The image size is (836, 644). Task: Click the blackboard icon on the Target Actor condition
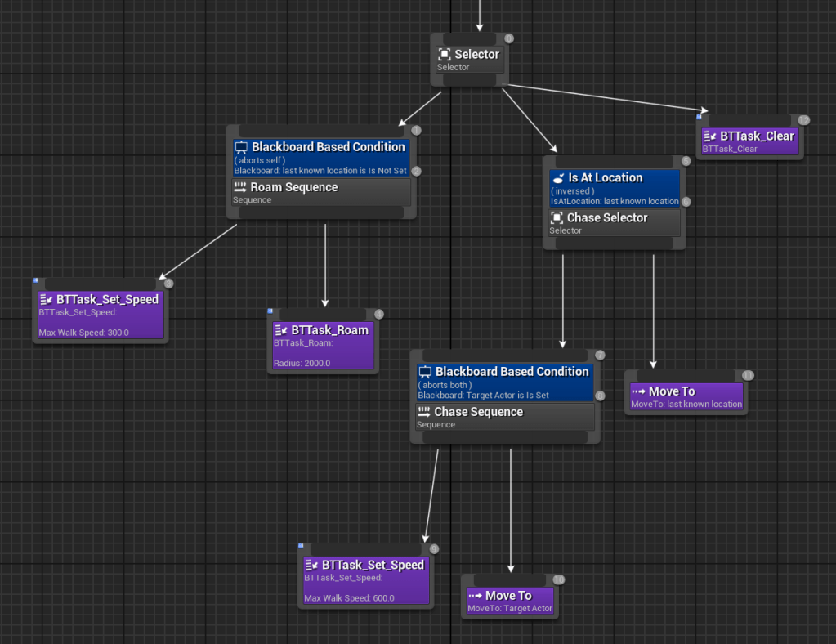click(x=425, y=372)
